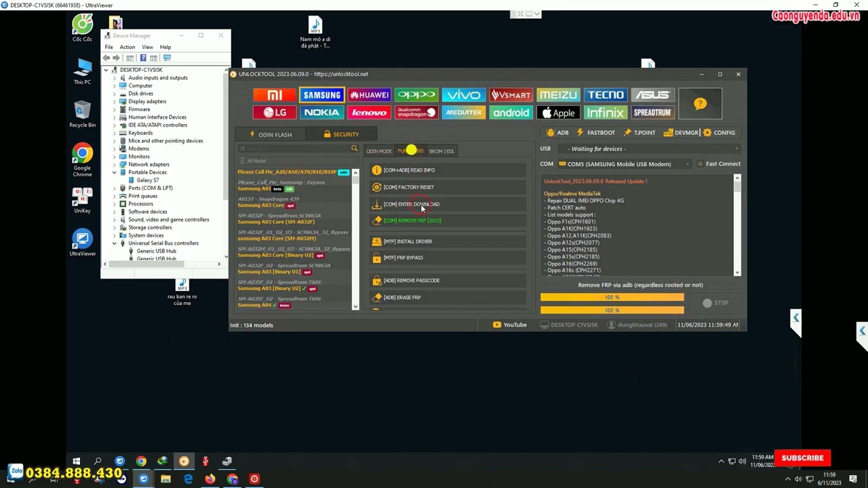Viewport: 868px width, 488px height.
Task: Click the Windows Start button
Action: click(76, 462)
